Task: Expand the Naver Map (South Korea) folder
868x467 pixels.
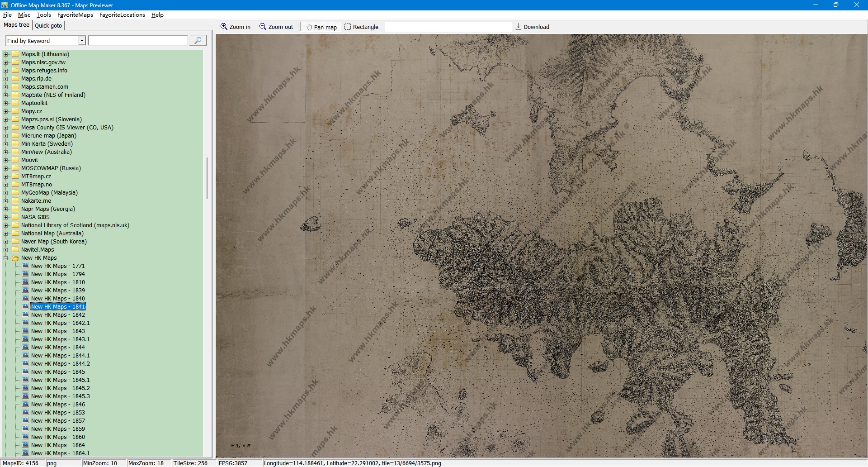Action: [x=6, y=242]
